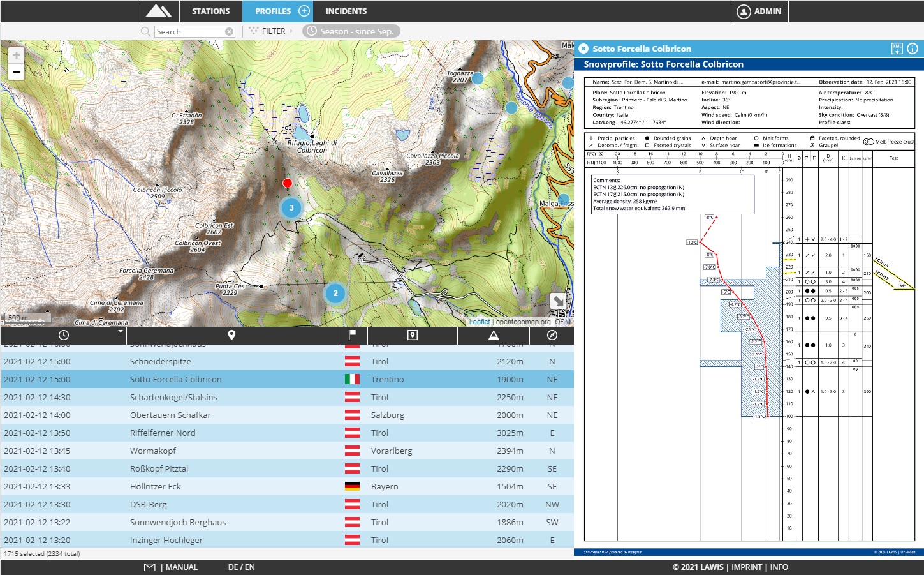This screenshot has height=575, width=924.
Task: Zoom in on the map
Action: [x=17, y=55]
